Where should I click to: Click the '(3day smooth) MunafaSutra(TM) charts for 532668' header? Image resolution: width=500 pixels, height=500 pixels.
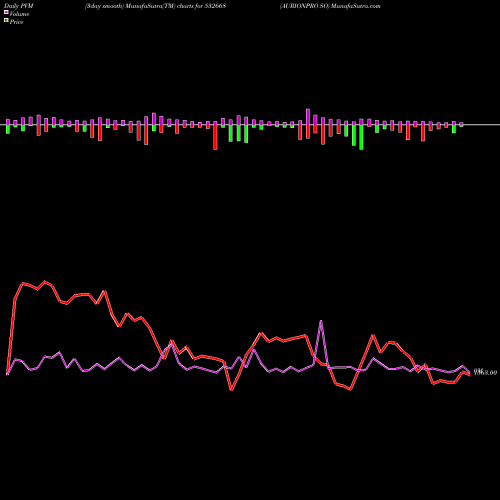click(x=156, y=6)
